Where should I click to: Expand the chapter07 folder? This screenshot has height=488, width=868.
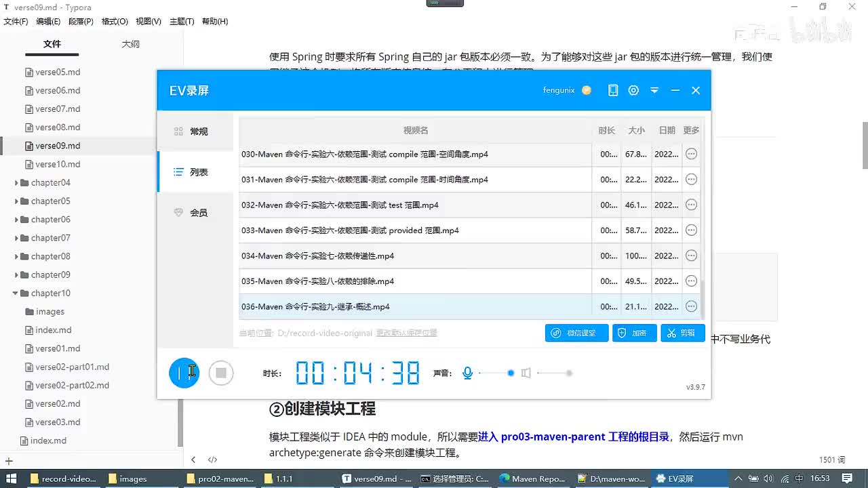tap(16, 238)
